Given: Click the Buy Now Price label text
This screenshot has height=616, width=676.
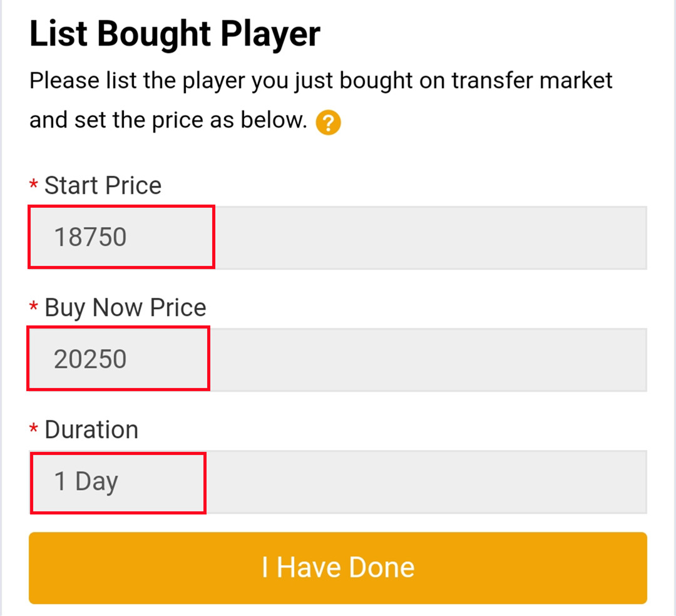Looking at the screenshot, I should tap(125, 308).
